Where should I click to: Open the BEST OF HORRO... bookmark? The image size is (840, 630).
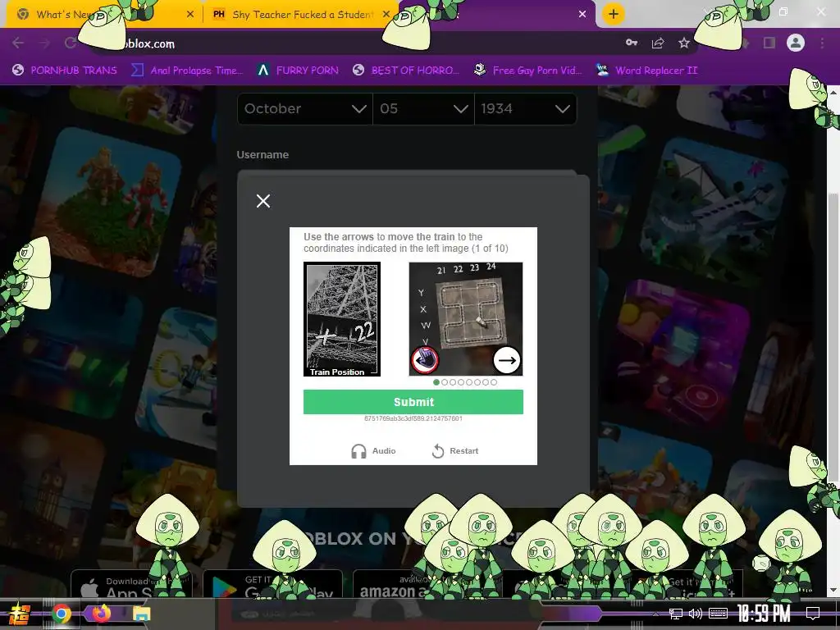pyautogui.click(x=406, y=71)
